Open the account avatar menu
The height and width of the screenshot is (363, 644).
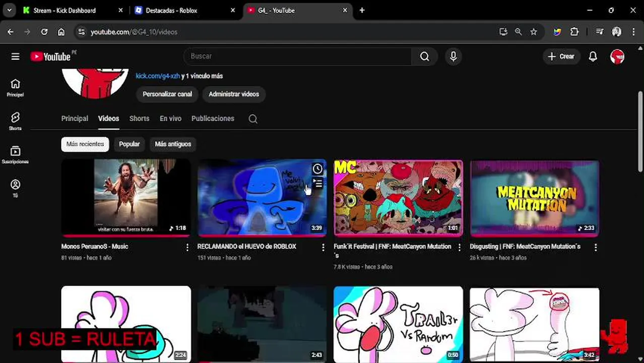point(617,56)
